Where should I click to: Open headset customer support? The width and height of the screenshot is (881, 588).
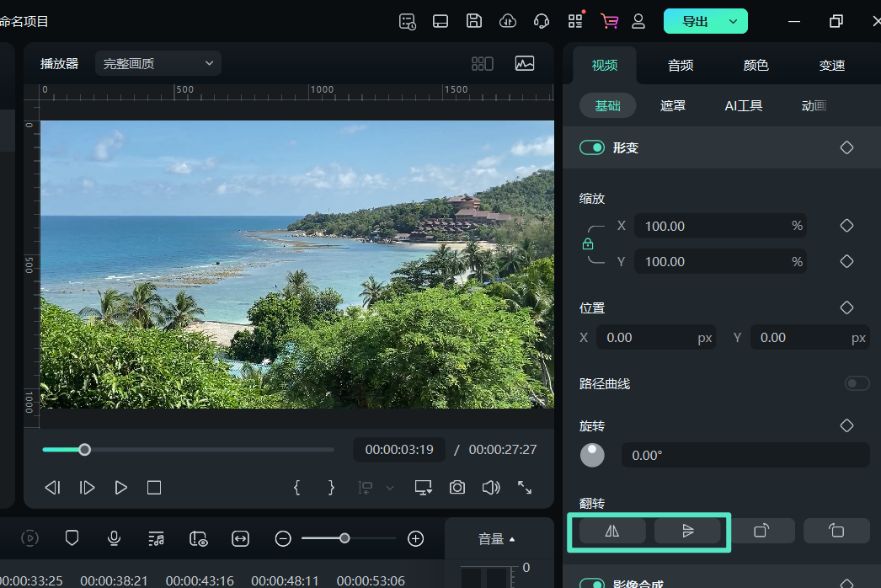[541, 21]
